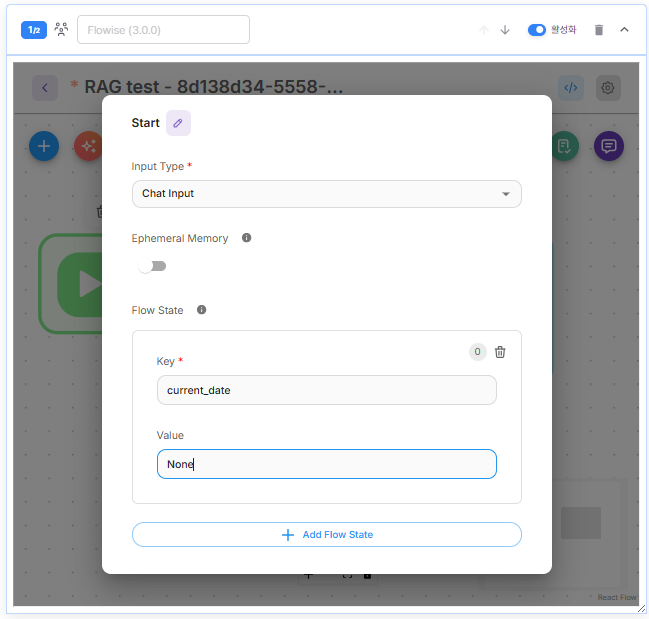Toggle the Ephemeral Memory switch

pos(152,266)
